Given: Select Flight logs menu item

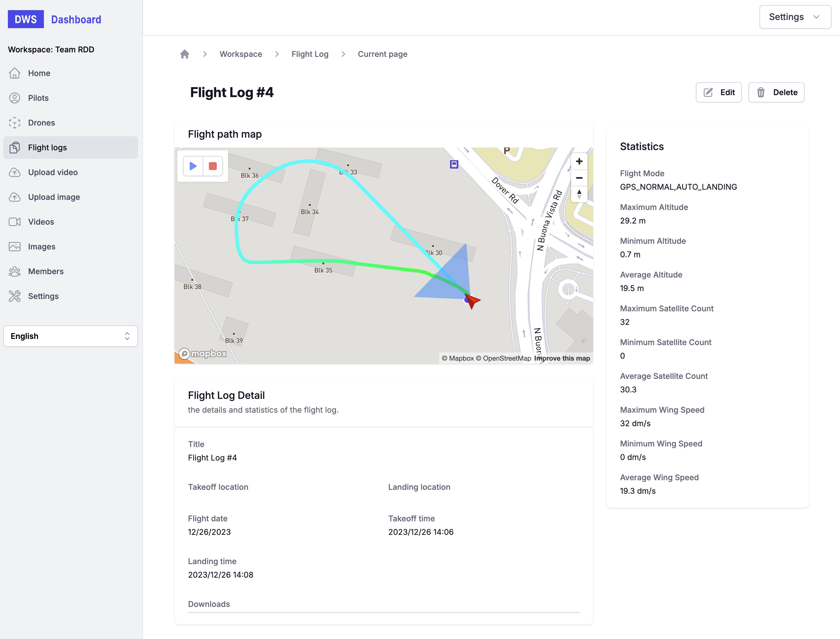Looking at the screenshot, I should (48, 148).
